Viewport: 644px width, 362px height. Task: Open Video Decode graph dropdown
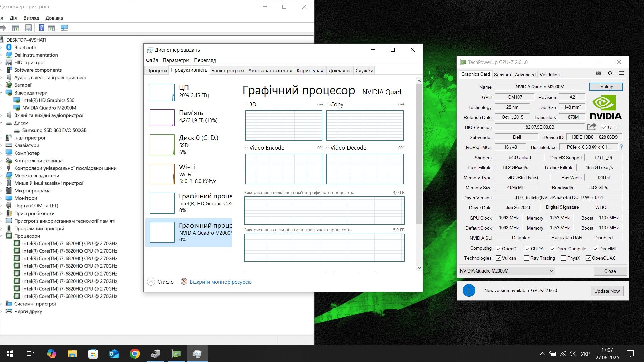[328, 148]
